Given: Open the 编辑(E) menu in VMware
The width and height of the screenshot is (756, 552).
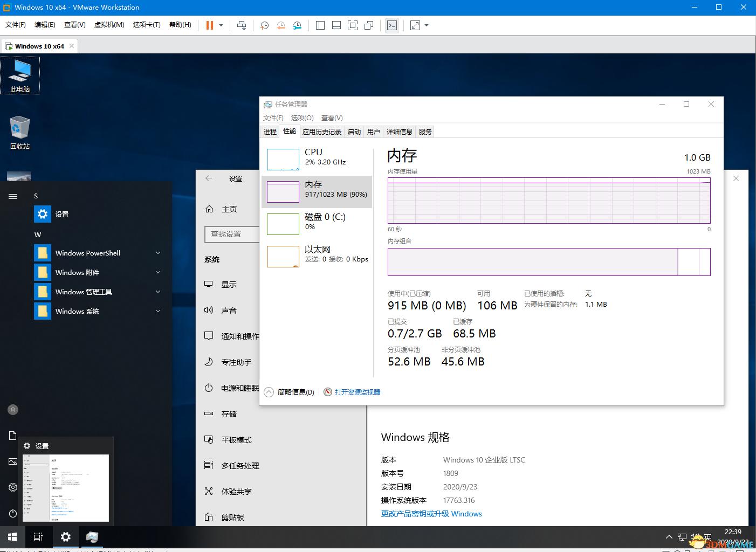Looking at the screenshot, I should click(x=45, y=25).
